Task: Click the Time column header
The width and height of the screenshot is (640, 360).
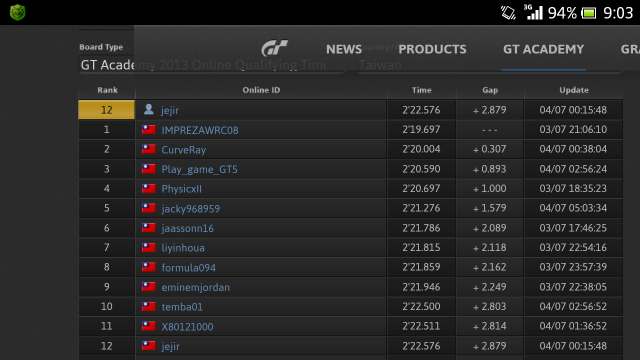Action: 421,90
